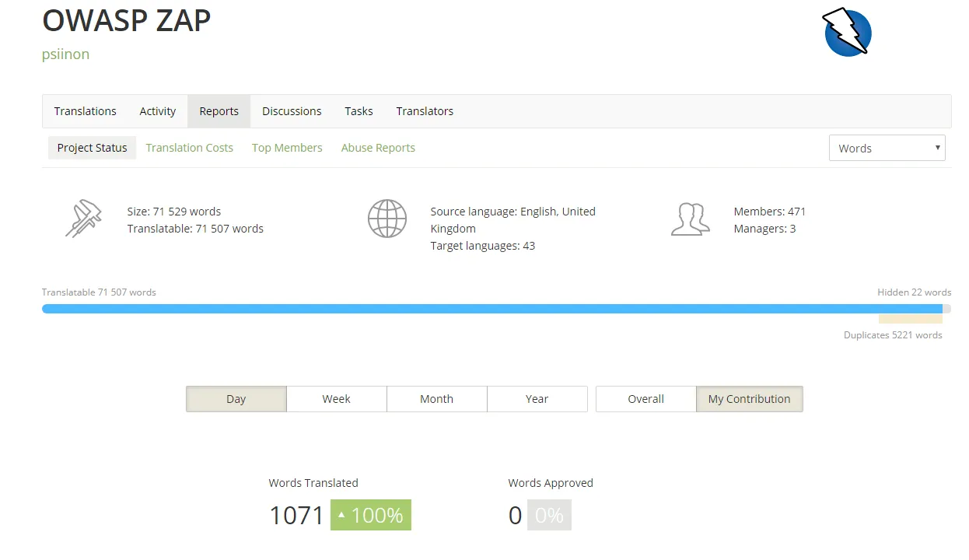Click the Words Translated label
969x560 pixels.
[x=313, y=483]
